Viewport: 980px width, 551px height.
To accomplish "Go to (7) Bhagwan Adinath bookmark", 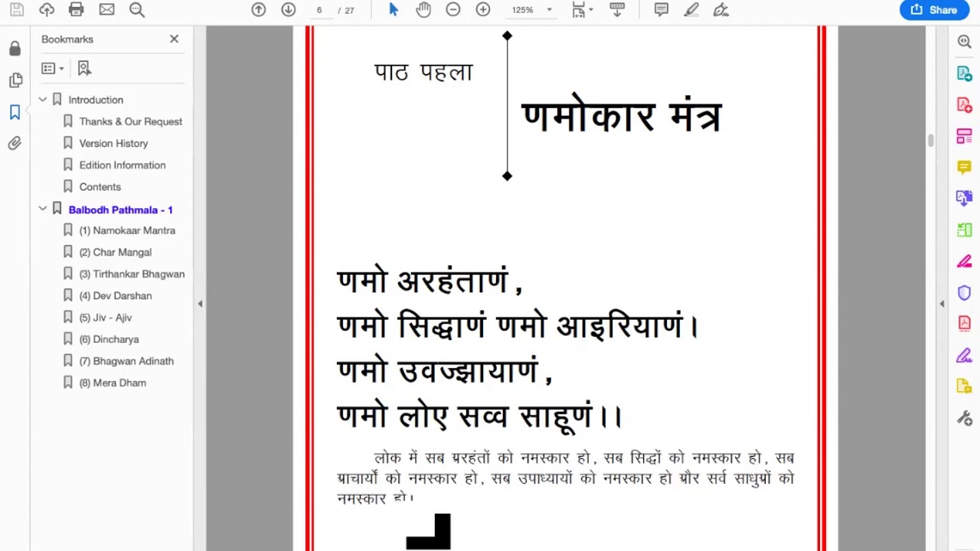I will click(x=126, y=361).
